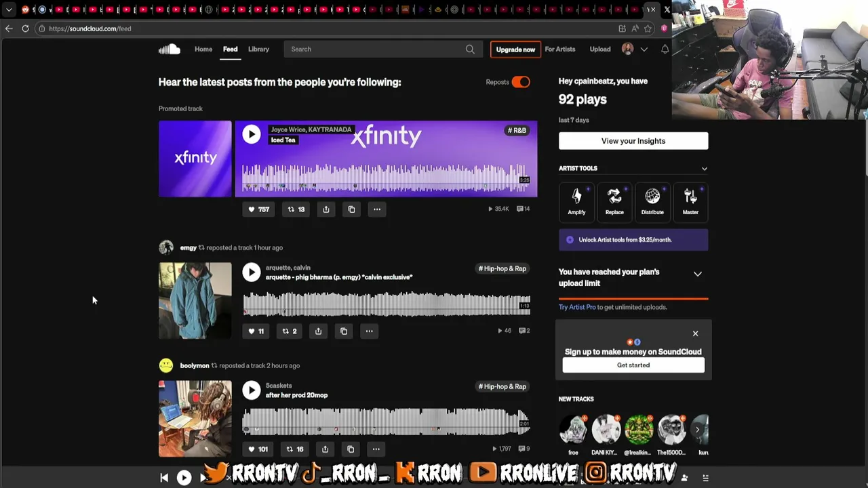Open the browser tab list dropdown
This screenshot has width=868, height=488.
click(8, 10)
